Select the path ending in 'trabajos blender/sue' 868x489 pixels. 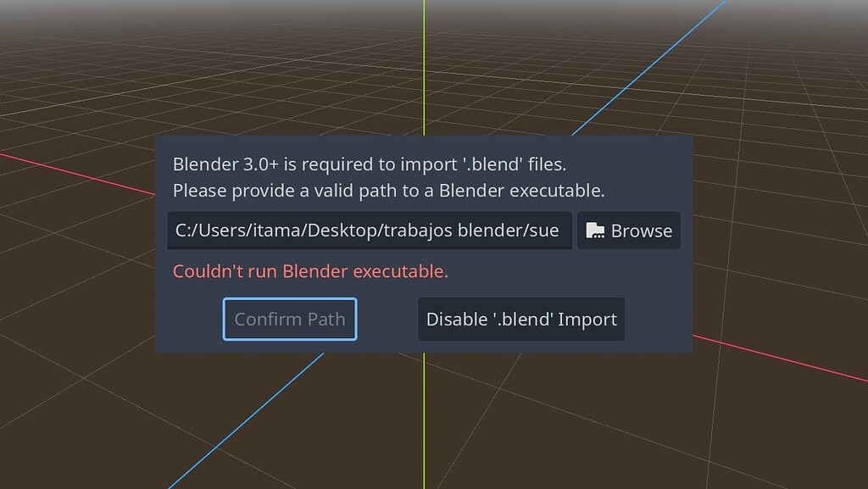point(369,230)
